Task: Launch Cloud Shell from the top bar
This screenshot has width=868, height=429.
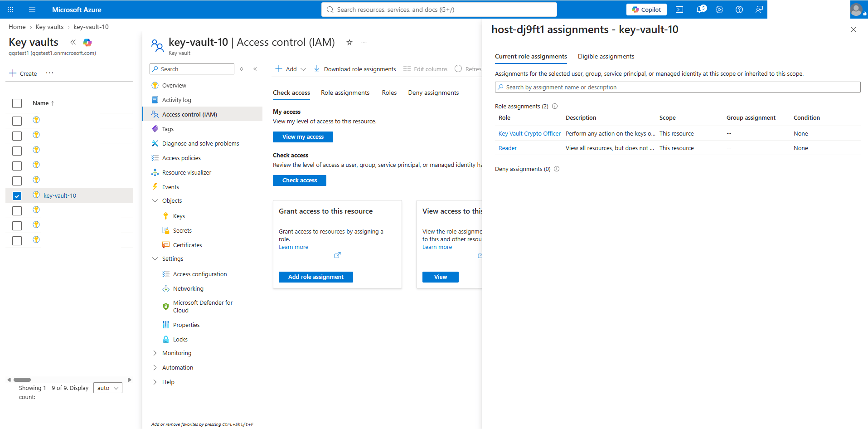Action: (x=679, y=10)
